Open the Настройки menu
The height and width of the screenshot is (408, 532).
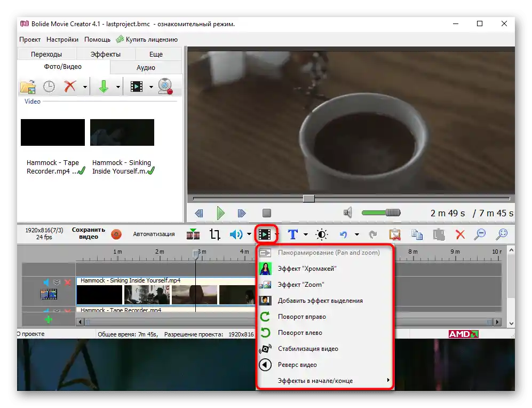point(62,40)
